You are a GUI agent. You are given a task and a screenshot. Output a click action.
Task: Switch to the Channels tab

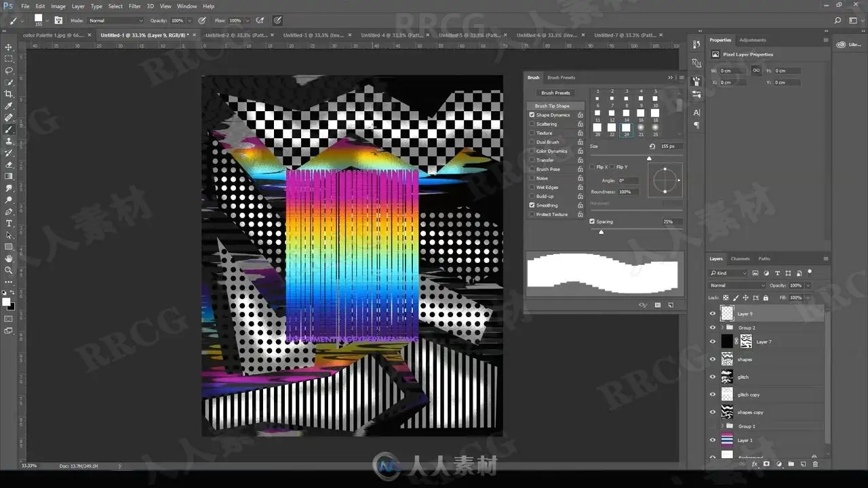(741, 259)
